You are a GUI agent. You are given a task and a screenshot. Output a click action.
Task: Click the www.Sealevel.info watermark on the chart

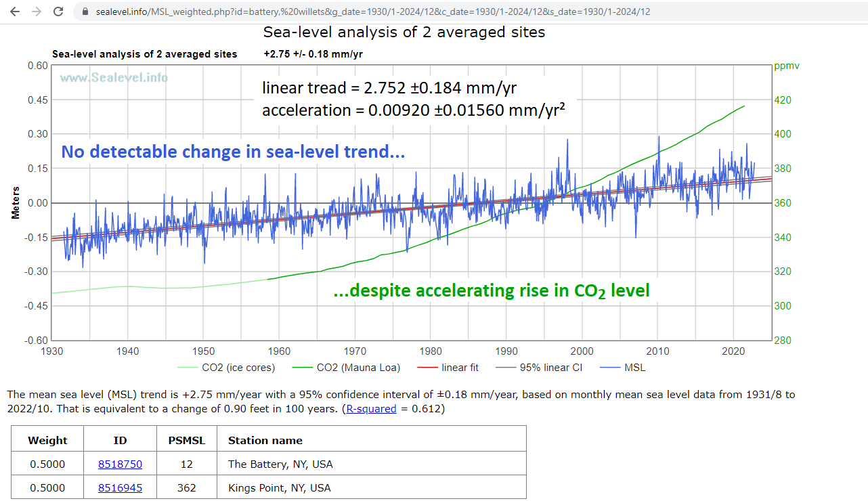(114, 77)
